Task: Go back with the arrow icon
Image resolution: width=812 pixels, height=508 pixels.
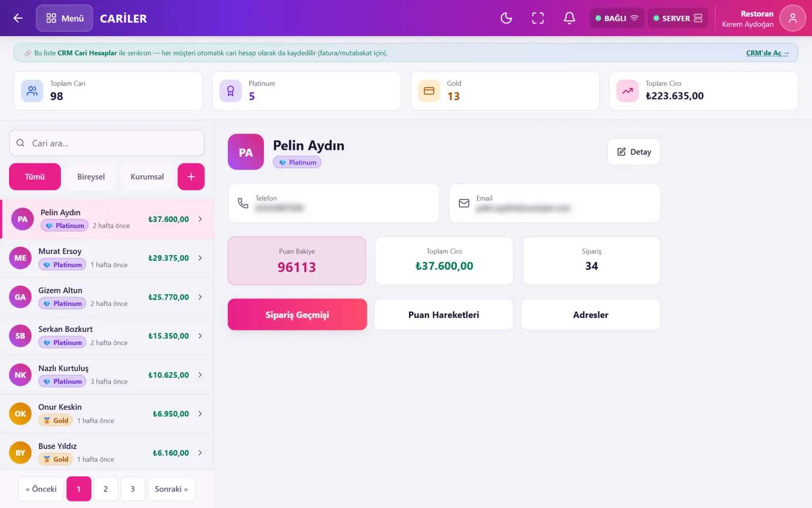Action: pos(18,18)
